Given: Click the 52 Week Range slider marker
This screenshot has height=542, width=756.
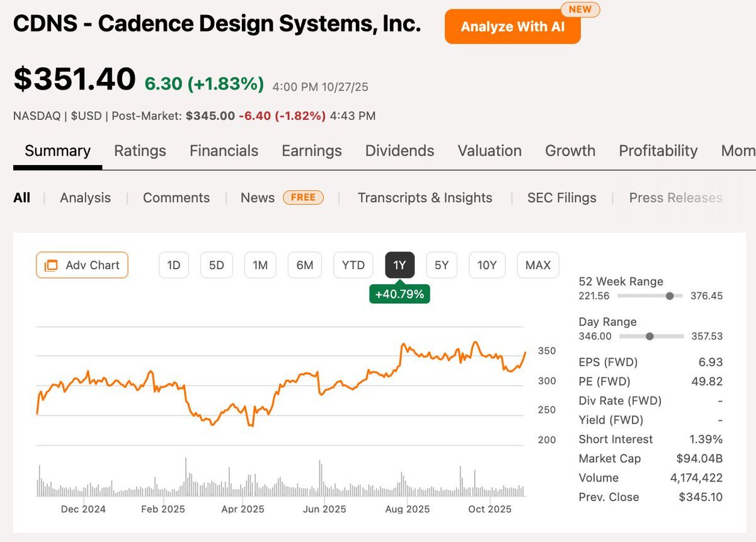Looking at the screenshot, I should [670, 296].
